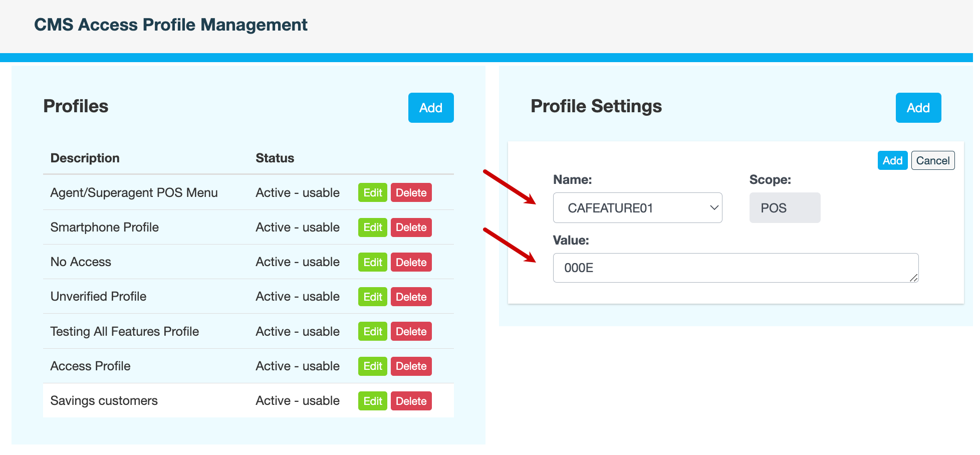980x455 pixels.
Task: Open the Name dropdown showing CAFEATURE01
Action: (x=637, y=208)
